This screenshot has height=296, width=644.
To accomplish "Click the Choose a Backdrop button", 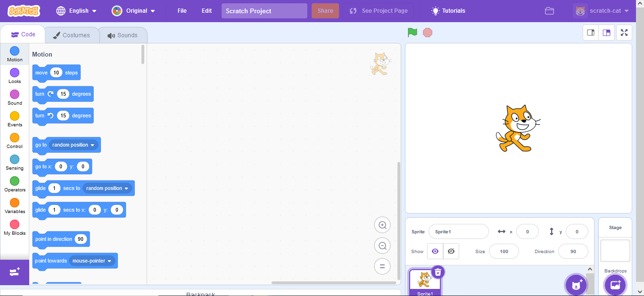I will pos(615,285).
